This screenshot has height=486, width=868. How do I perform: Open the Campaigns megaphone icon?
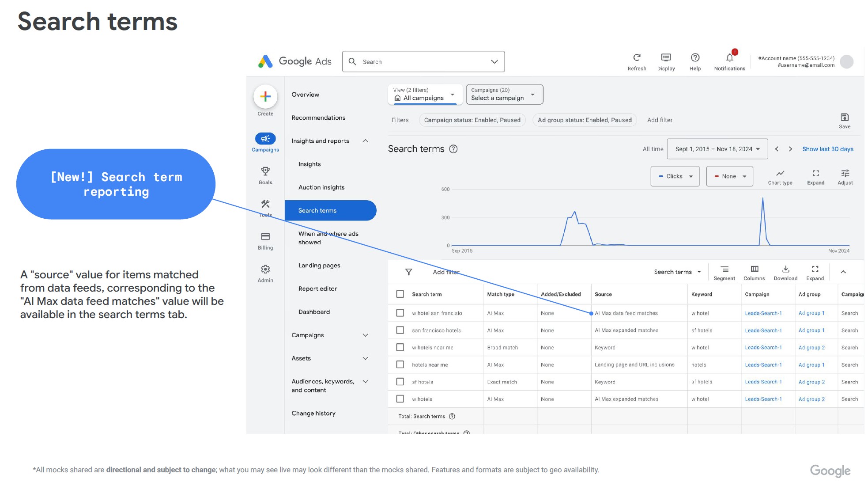point(265,139)
